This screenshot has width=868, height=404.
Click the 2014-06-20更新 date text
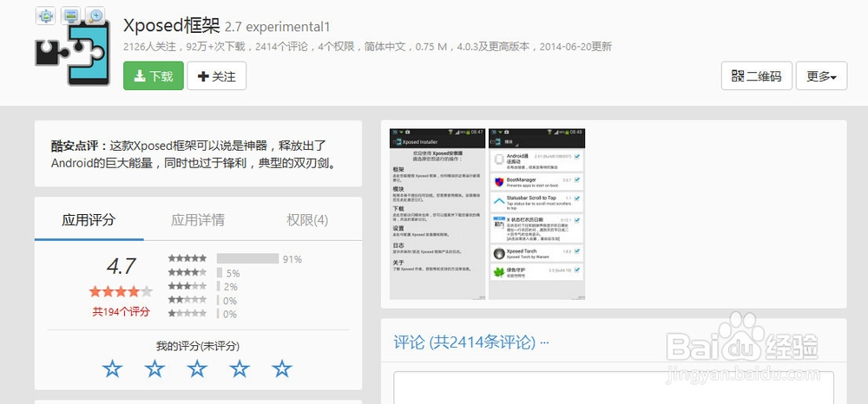pos(575,47)
